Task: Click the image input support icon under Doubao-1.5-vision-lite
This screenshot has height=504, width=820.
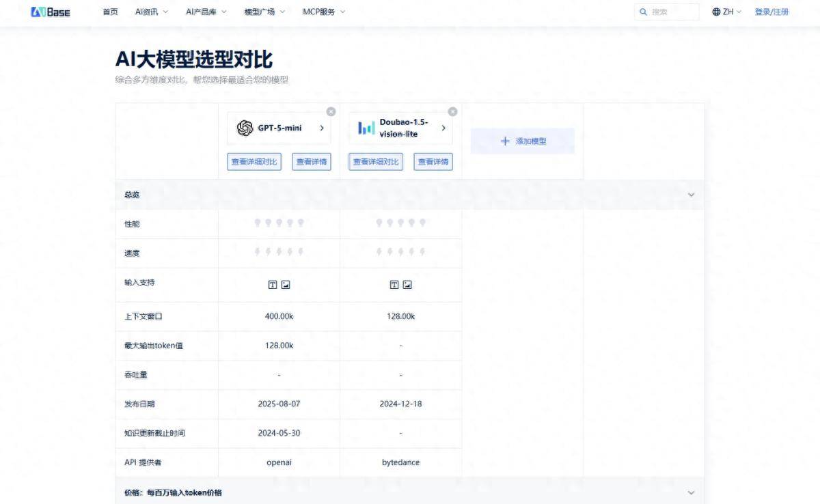Action: click(407, 284)
